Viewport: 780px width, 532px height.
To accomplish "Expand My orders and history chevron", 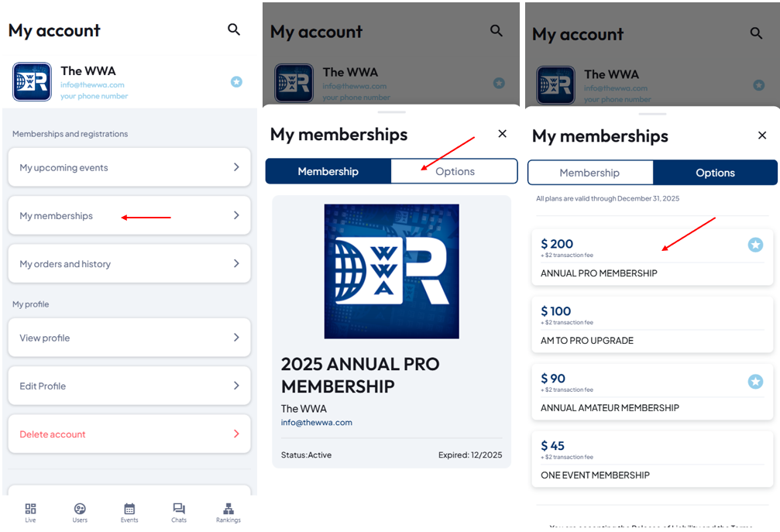I will pyautogui.click(x=236, y=263).
